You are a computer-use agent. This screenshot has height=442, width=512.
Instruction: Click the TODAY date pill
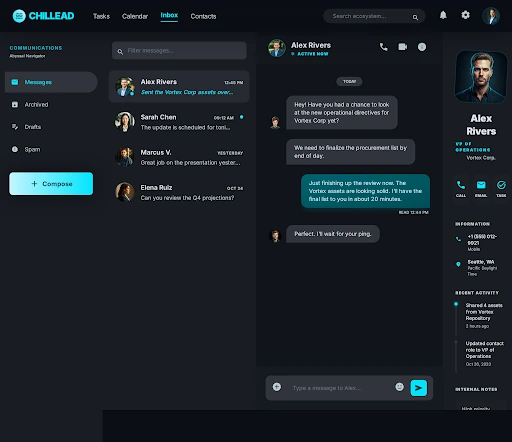tap(349, 81)
